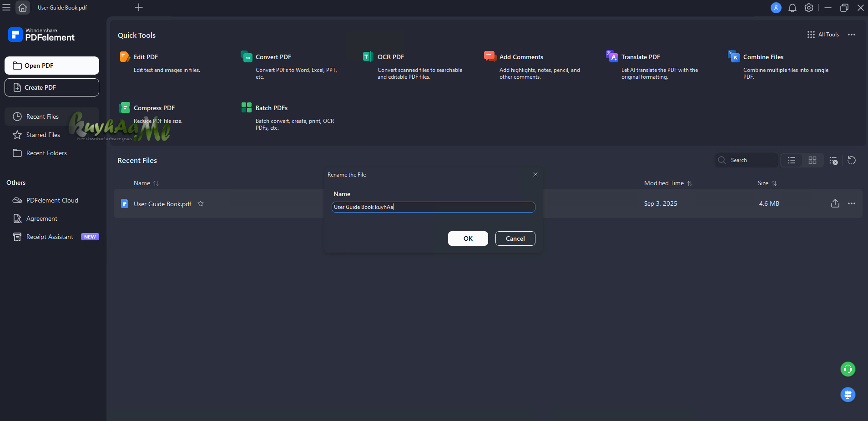Launch the Add Comments tool icon
This screenshot has height=421, width=868.
tap(490, 56)
